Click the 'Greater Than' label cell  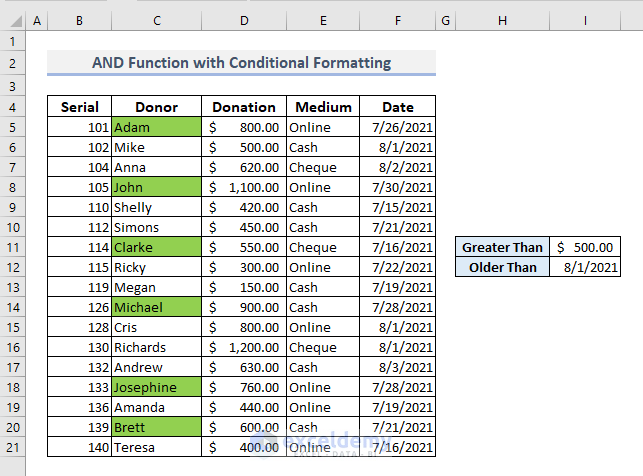(x=502, y=247)
